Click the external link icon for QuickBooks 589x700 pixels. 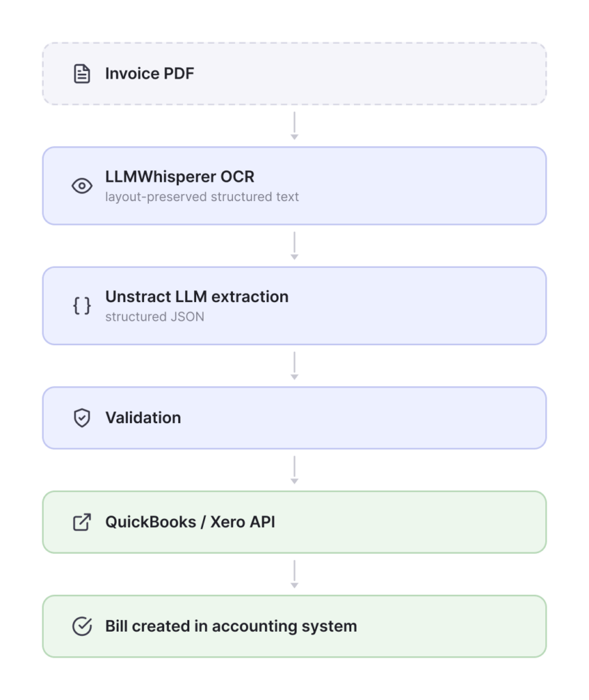point(82,522)
